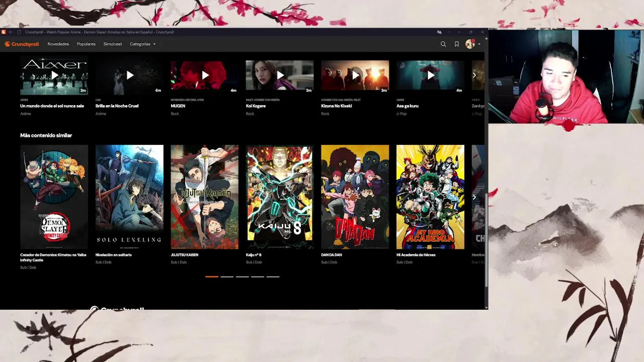Click the Crunchyroll logo
Screen dimensions: 644x362
click(22, 44)
